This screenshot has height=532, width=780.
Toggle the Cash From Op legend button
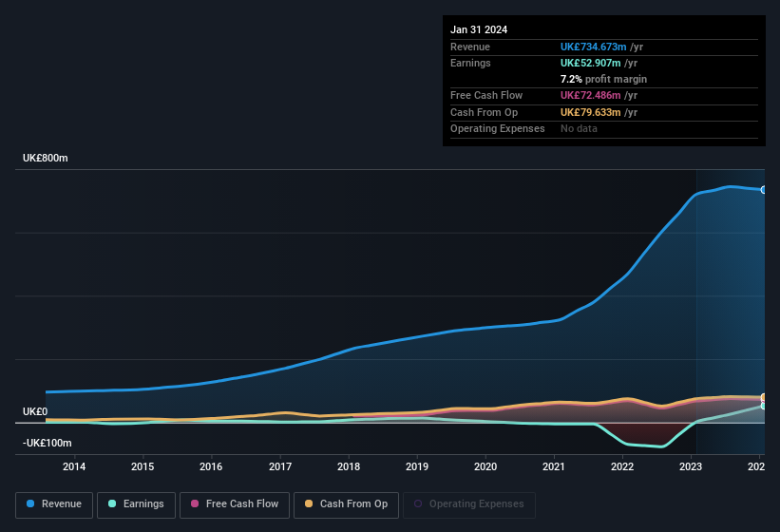[x=346, y=504]
